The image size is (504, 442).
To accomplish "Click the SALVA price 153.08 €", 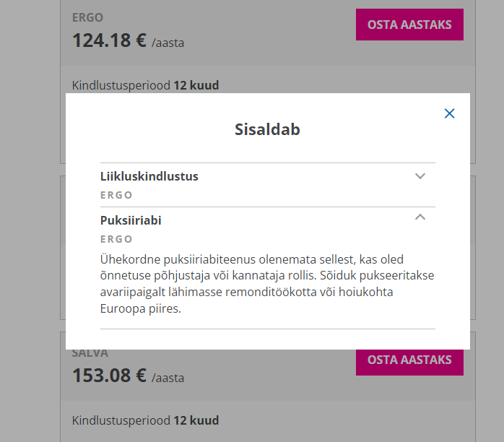I will pos(109,376).
